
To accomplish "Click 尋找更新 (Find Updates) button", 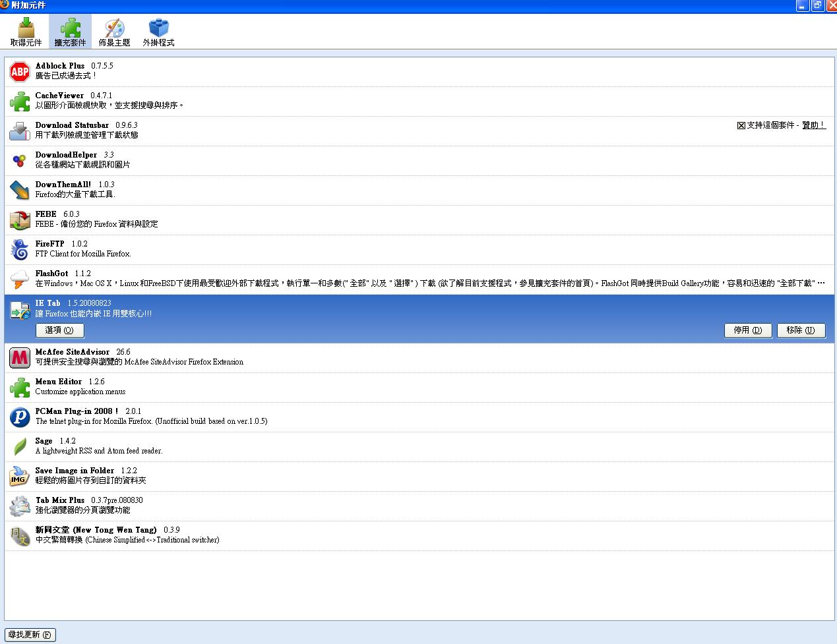I will tap(30, 635).
